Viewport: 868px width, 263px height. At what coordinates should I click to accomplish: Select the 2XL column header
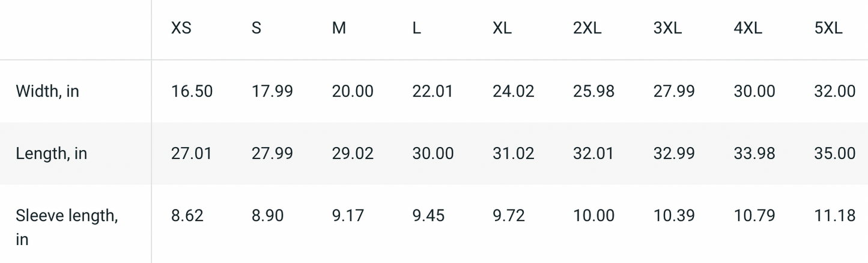pos(587,28)
